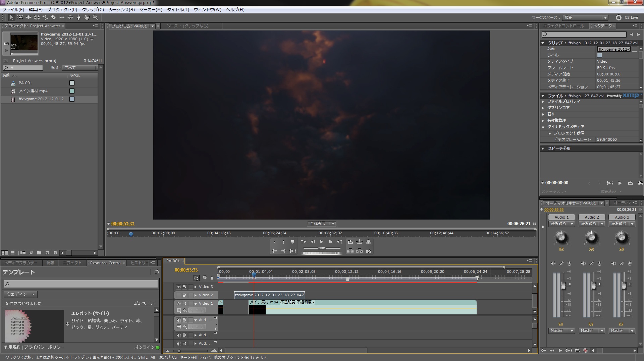Click the Set In Point button
Screen dimensions: 644x361
click(275, 242)
